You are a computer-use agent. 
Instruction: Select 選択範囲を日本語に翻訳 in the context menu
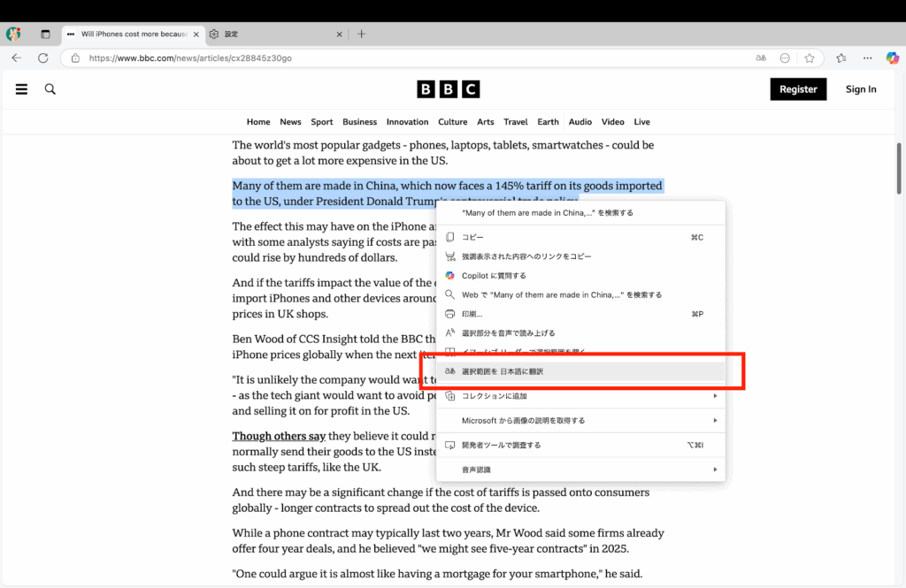pyautogui.click(x=503, y=371)
